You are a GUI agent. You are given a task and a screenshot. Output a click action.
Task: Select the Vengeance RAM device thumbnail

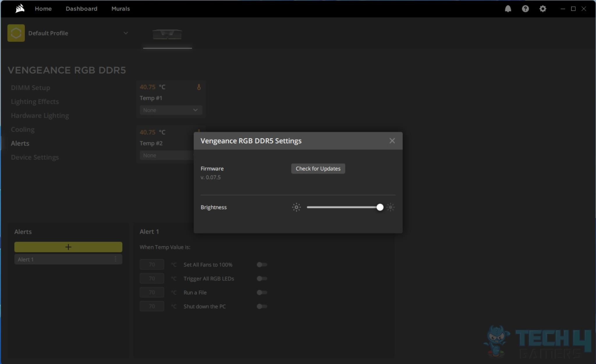pyautogui.click(x=167, y=34)
